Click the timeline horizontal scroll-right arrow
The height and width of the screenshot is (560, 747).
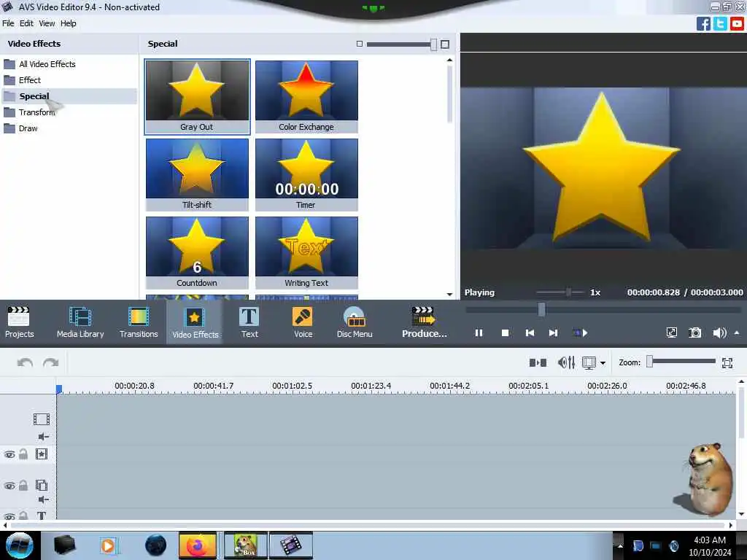(730, 525)
